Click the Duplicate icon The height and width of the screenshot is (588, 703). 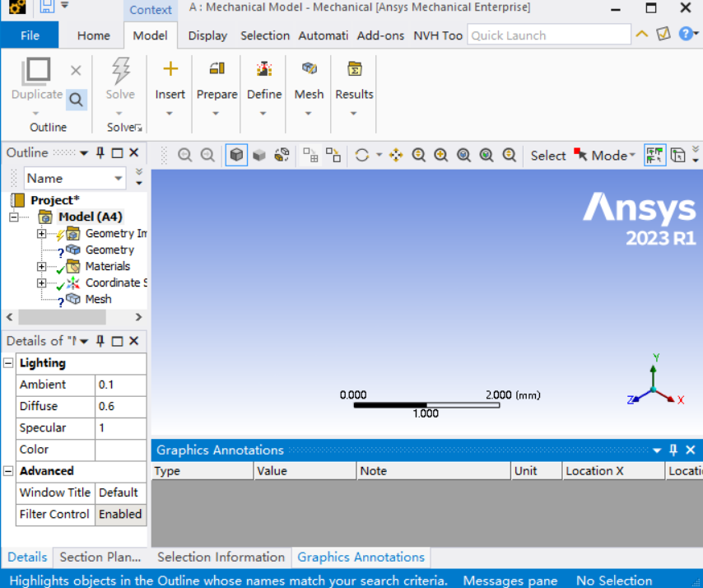(36, 71)
